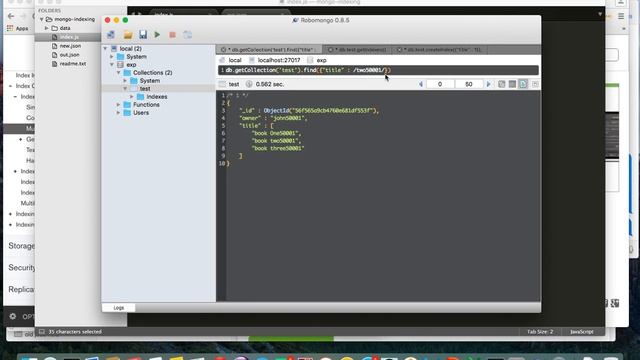Expand the data folder in sidebar
The height and width of the screenshot is (360, 640).
pos(47,28)
